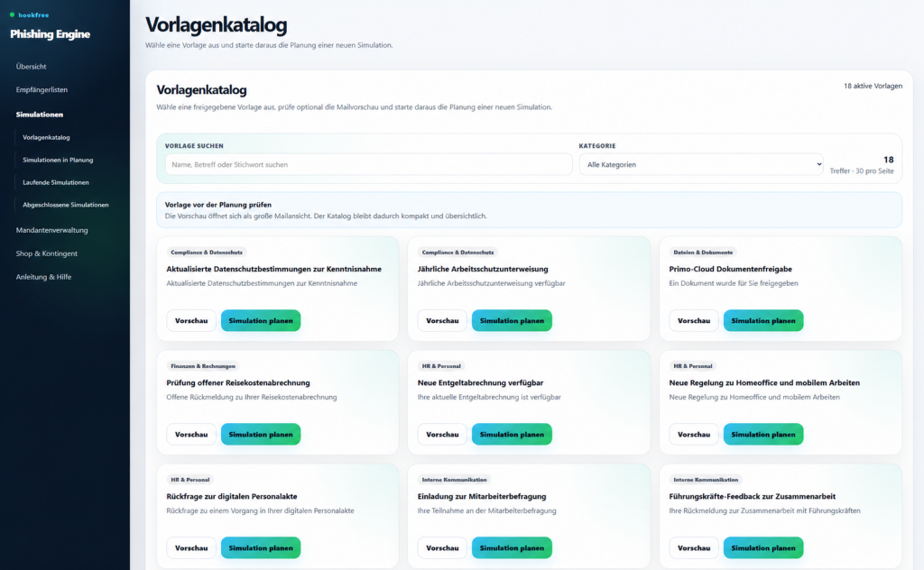Viewport: 924px width, 570px height.
Task: Click Compliance & Datenschutz tag on Datenschutzbestimmungen card
Action: coord(207,252)
